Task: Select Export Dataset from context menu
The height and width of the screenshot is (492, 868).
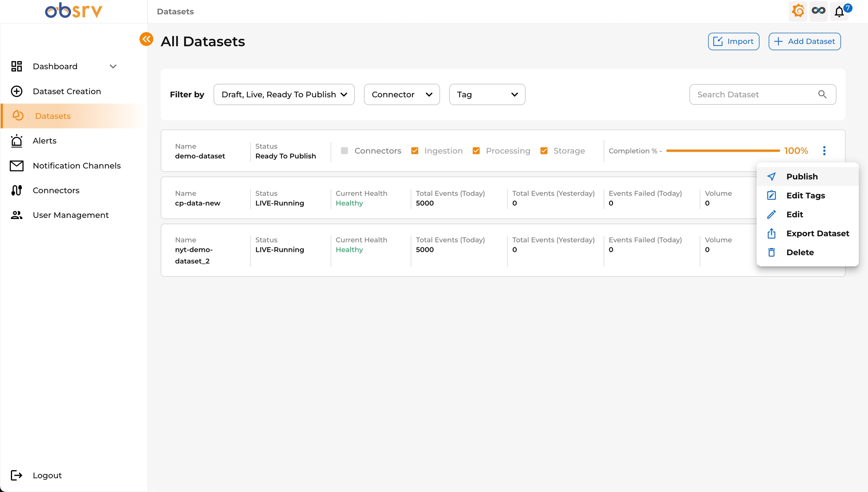Action: tap(807, 233)
